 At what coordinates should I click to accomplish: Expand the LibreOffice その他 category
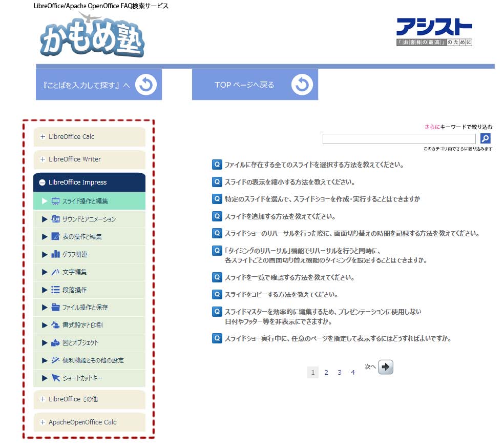[x=89, y=399]
